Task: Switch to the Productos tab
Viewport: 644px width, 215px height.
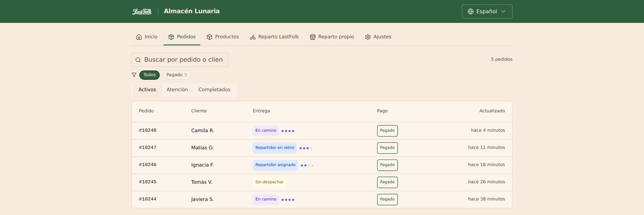Action: coord(222,37)
